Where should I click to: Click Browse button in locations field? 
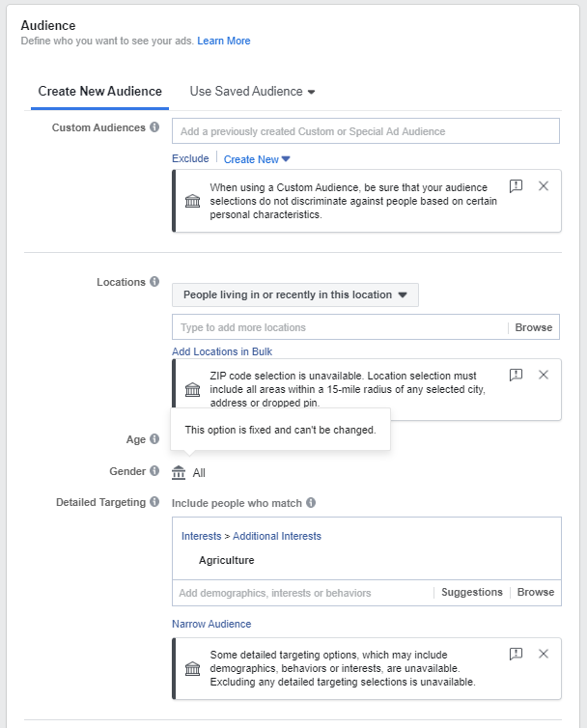534,327
